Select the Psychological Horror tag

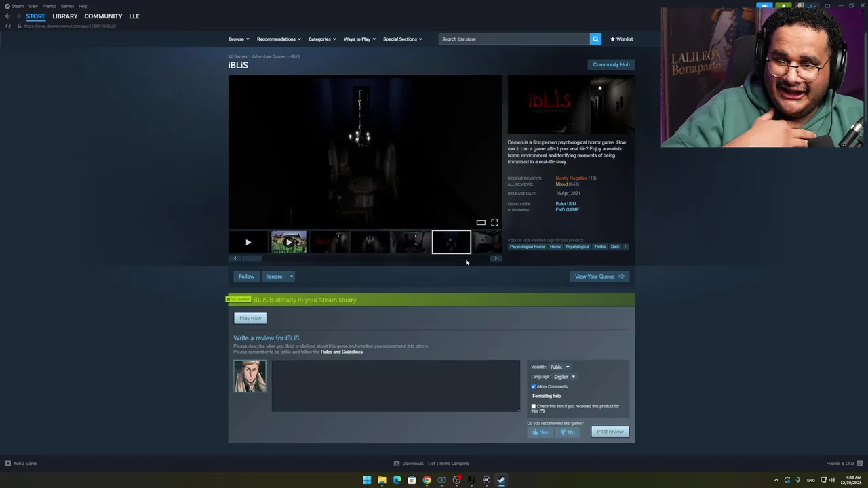point(528,247)
